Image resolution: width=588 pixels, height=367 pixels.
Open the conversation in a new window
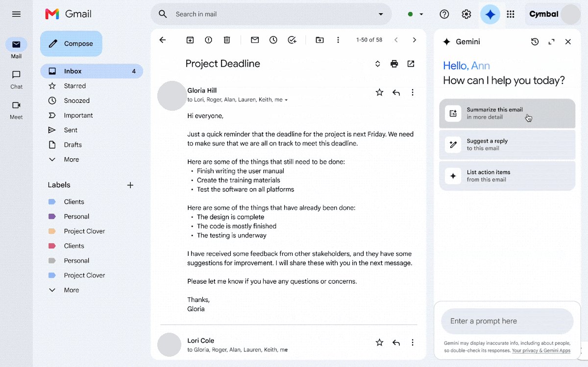coord(411,64)
